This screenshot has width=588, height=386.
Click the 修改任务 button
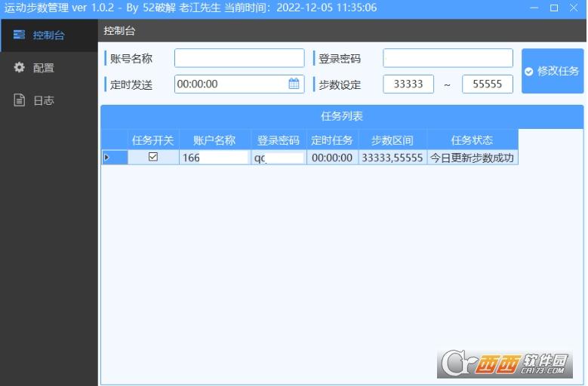click(x=553, y=71)
